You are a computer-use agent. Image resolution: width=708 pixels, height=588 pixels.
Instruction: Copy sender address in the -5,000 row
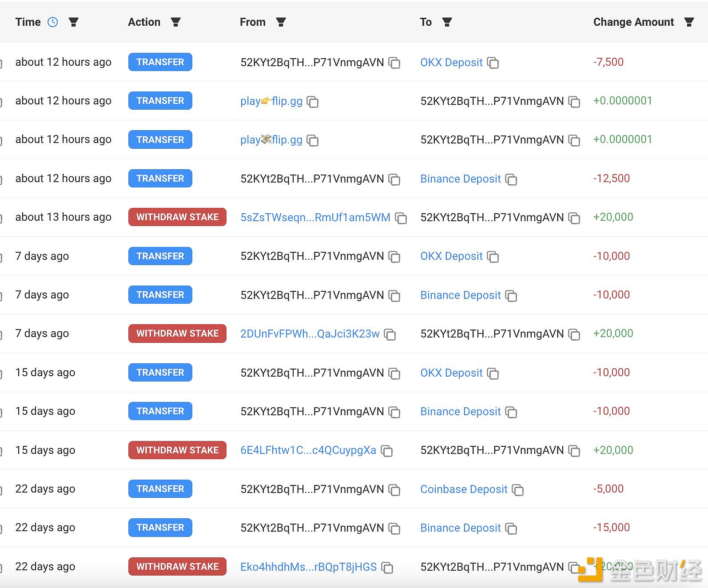[394, 490]
